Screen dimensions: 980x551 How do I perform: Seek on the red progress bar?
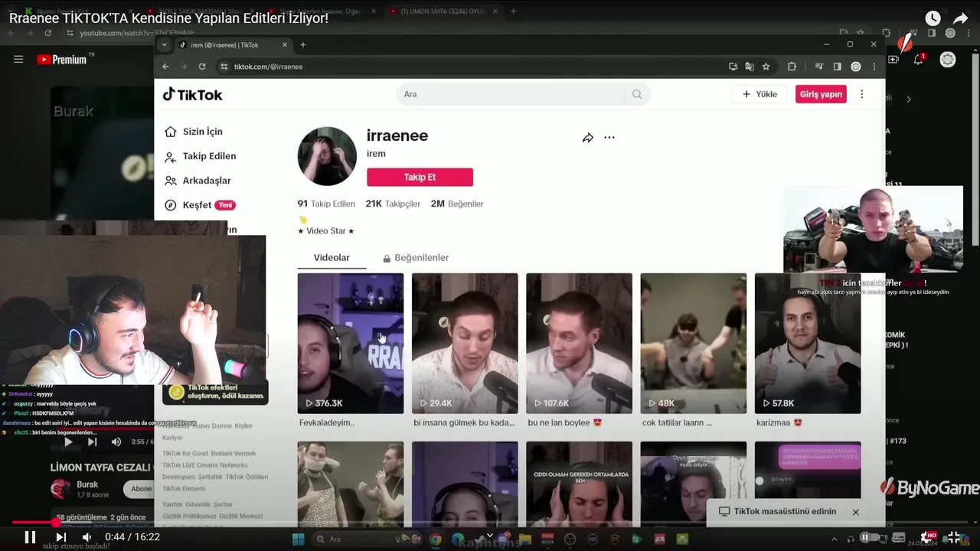(x=490, y=523)
